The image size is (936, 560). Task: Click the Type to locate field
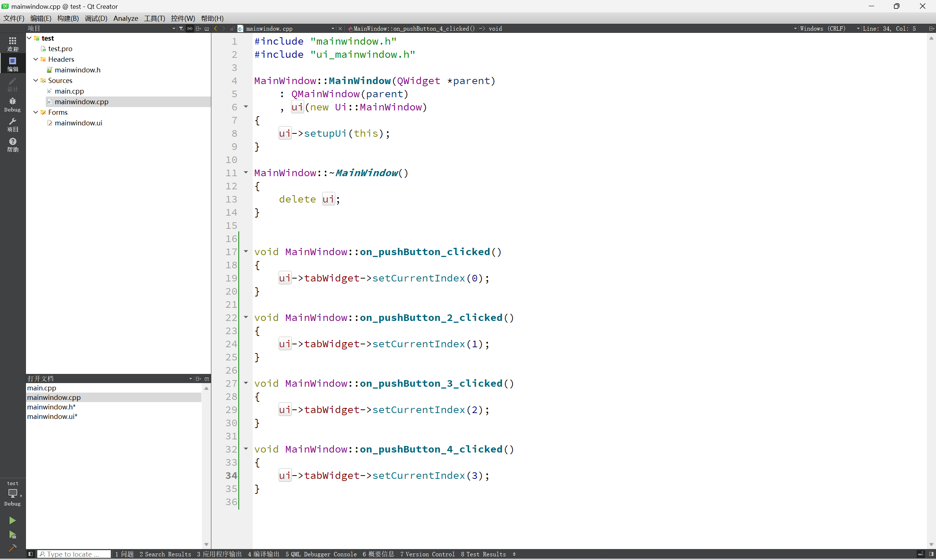73,553
